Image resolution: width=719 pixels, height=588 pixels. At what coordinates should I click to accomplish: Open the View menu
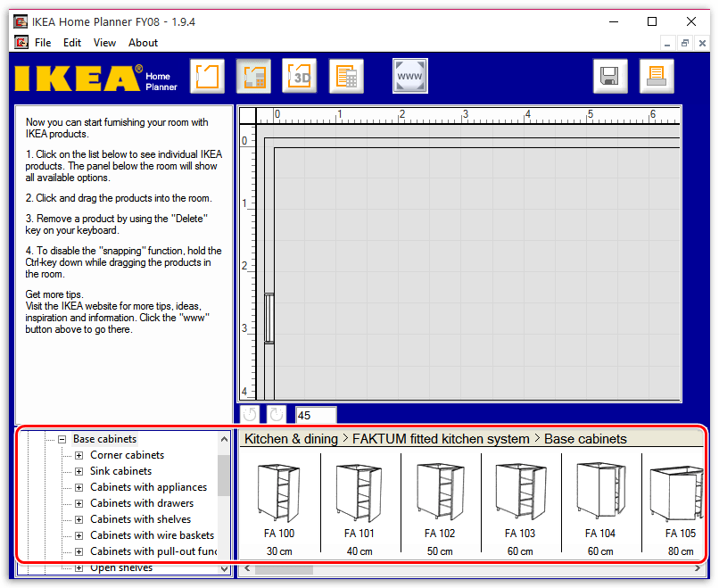click(x=104, y=43)
